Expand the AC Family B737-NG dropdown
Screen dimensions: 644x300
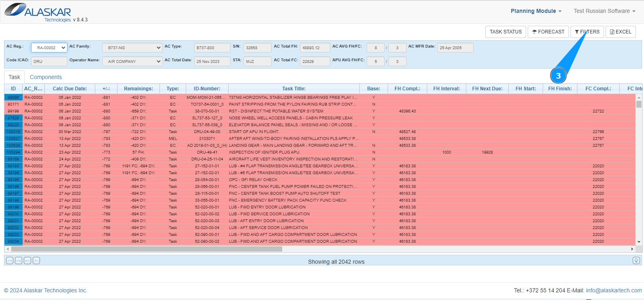click(132, 48)
